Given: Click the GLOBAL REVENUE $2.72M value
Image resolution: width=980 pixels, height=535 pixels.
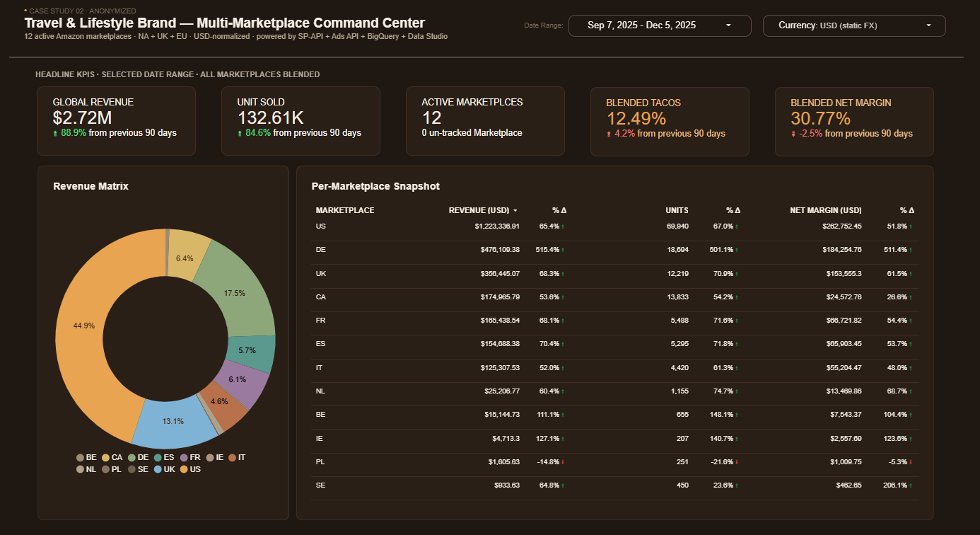Looking at the screenshot, I should coord(83,118).
